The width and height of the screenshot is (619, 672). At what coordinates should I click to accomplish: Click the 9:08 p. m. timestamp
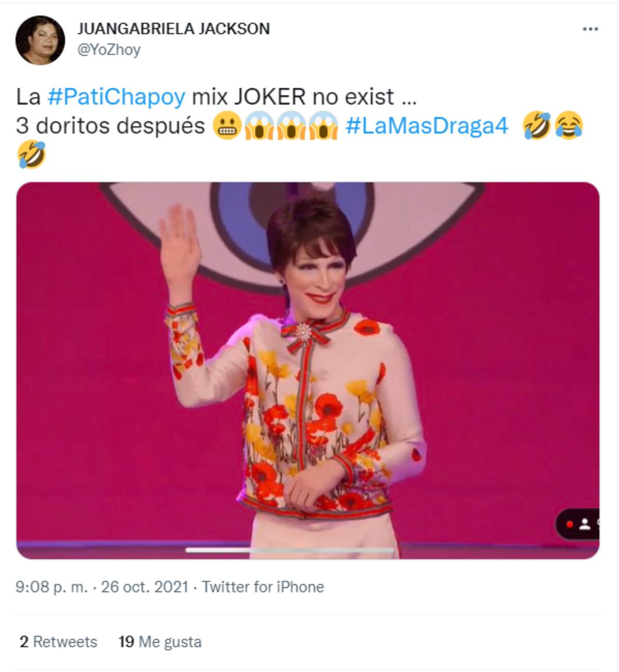click(x=52, y=587)
